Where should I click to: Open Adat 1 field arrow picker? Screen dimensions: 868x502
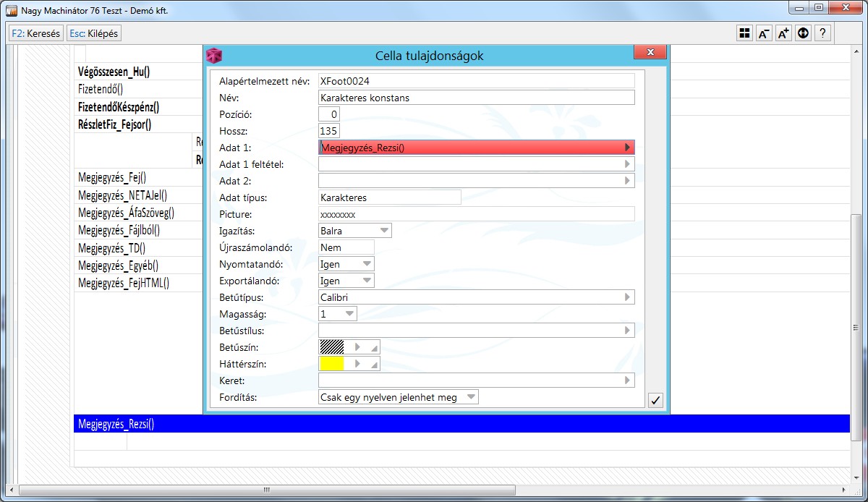pyautogui.click(x=627, y=148)
